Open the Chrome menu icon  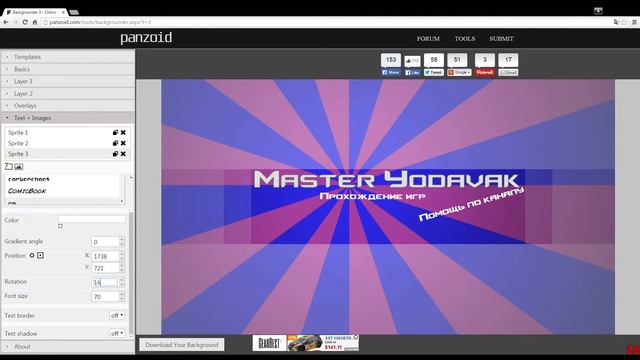tap(634, 22)
